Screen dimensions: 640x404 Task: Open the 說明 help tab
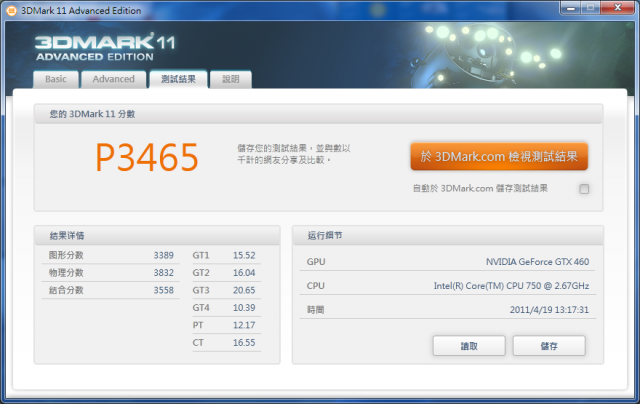coord(231,79)
